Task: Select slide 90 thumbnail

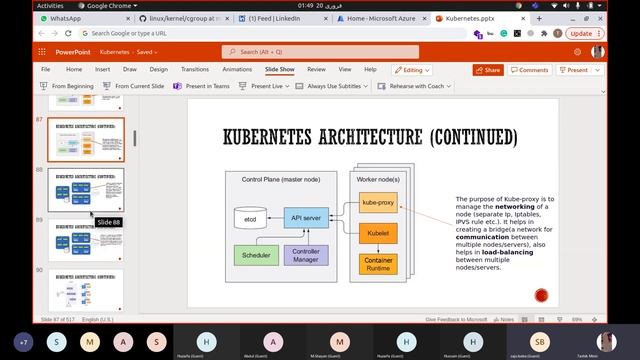Action: [86, 290]
